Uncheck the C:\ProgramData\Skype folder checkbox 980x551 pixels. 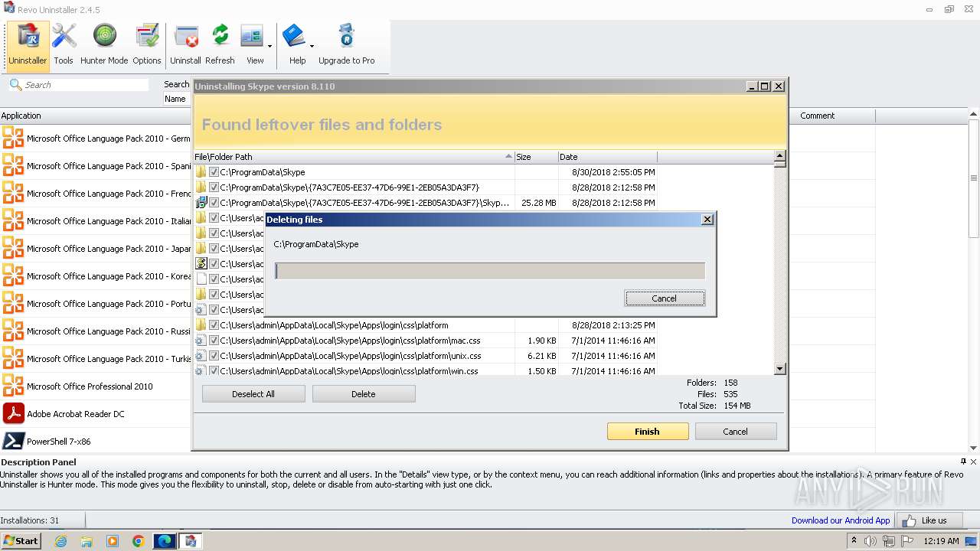214,172
